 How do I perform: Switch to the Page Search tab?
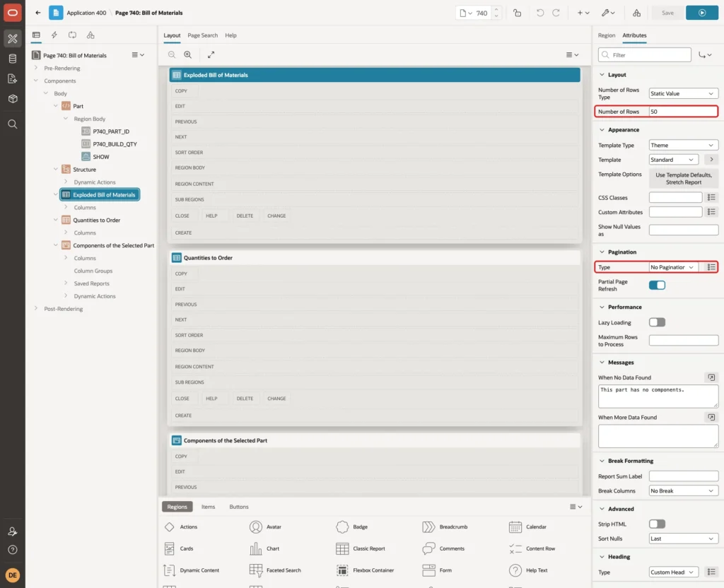[x=202, y=35]
